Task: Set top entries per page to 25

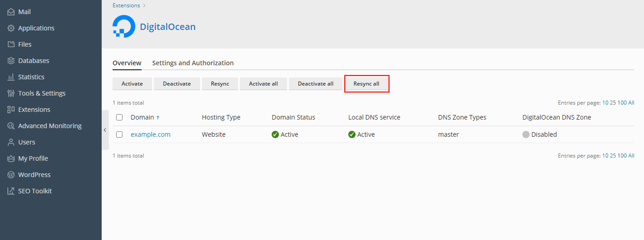Action: point(612,103)
